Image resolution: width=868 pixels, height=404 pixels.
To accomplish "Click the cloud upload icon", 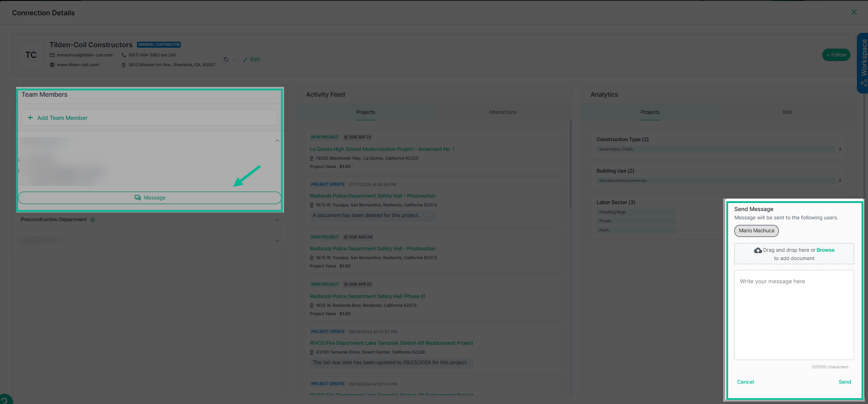I will click(x=758, y=250).
